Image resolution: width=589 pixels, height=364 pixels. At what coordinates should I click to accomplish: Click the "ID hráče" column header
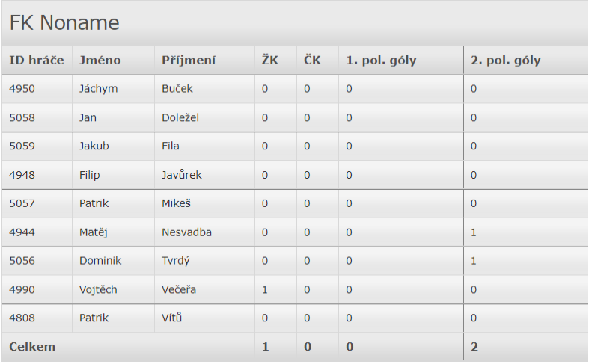click(37, 61)
